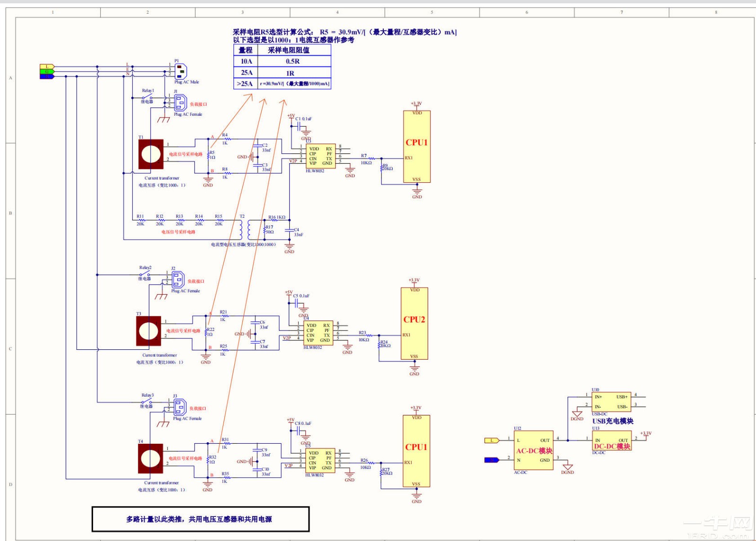Screen dimensions: 756x541
Task: Click the '电压型电压互感器(变比1000:1000)' label
Action: [x=243, y=245]
